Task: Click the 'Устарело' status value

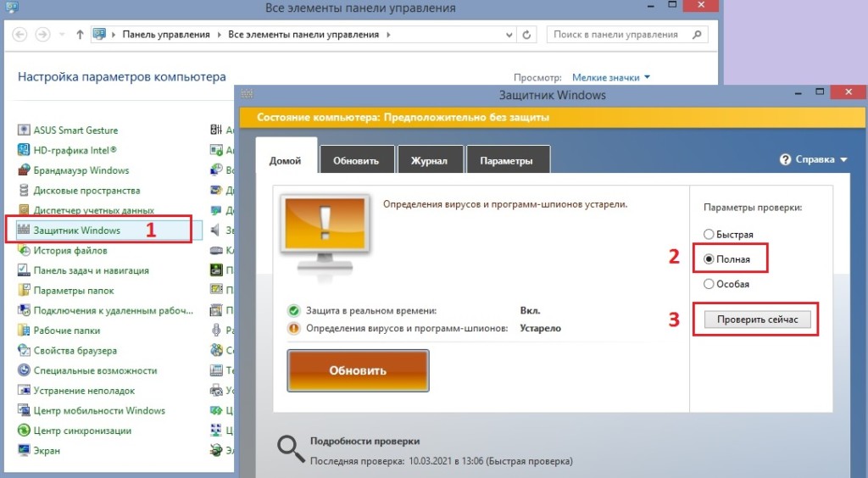Action: pos(540,328)
